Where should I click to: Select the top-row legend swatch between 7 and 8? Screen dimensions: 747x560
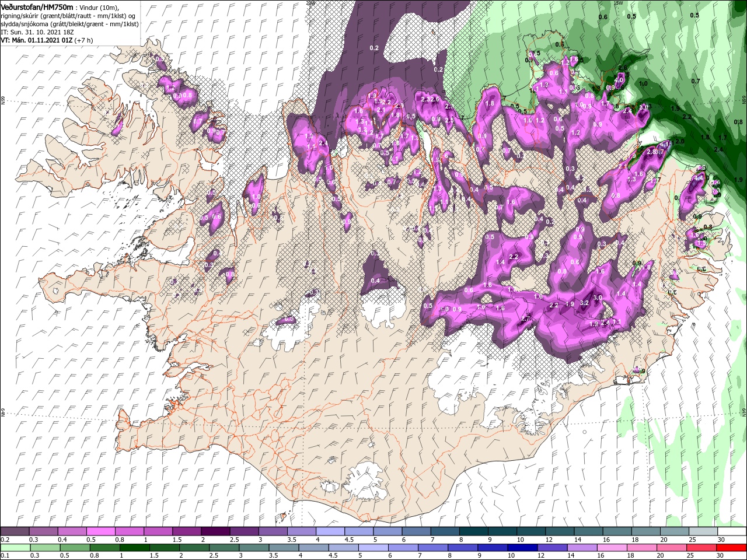coord(444,531)
